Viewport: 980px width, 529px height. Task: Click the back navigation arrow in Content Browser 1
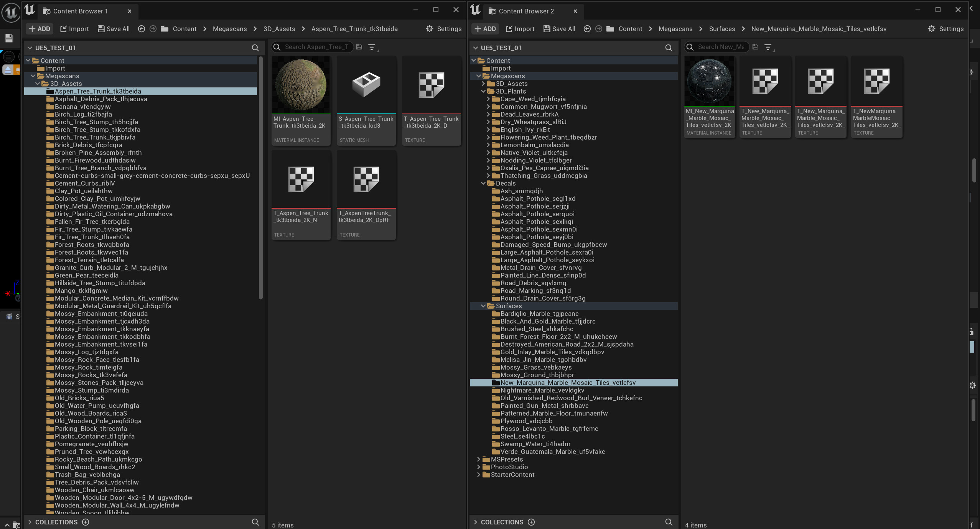click(x=141, y=29)
